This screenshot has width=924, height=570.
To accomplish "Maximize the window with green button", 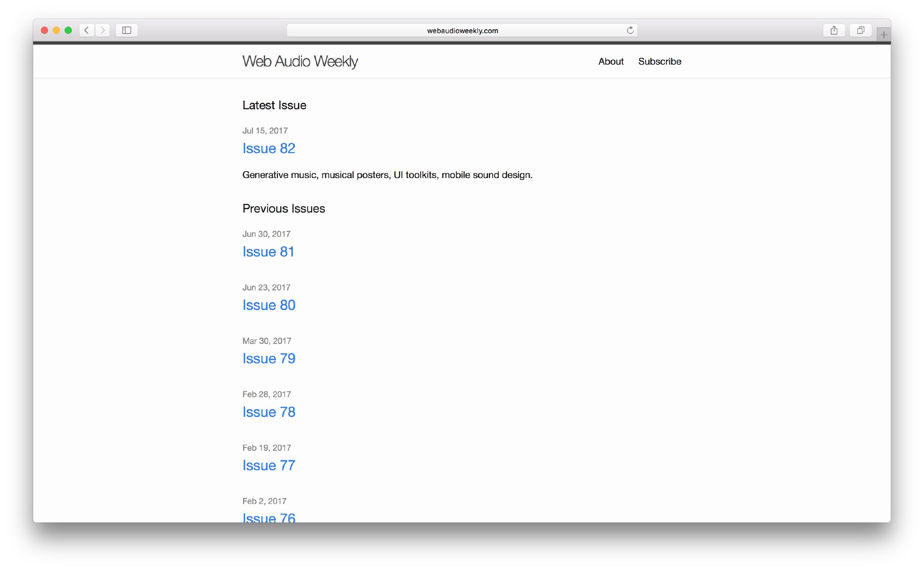I will click(68, 30).
